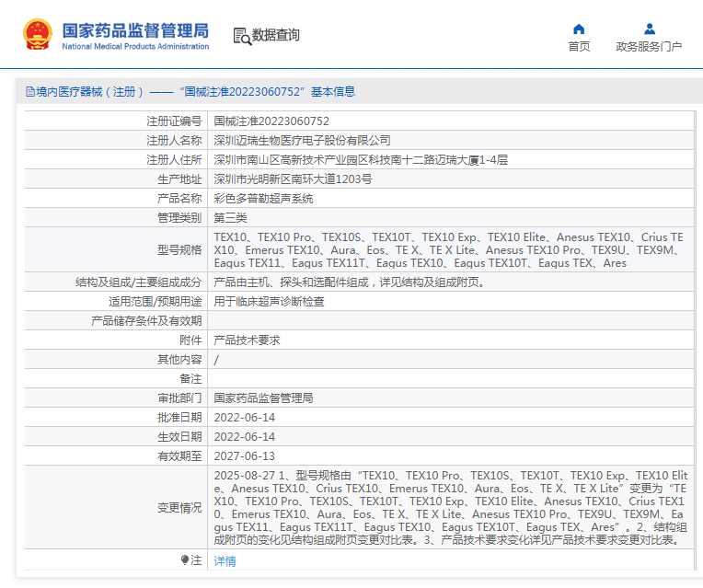
Task: Click the 数据查询 heading text
Action: click(276, 36)
